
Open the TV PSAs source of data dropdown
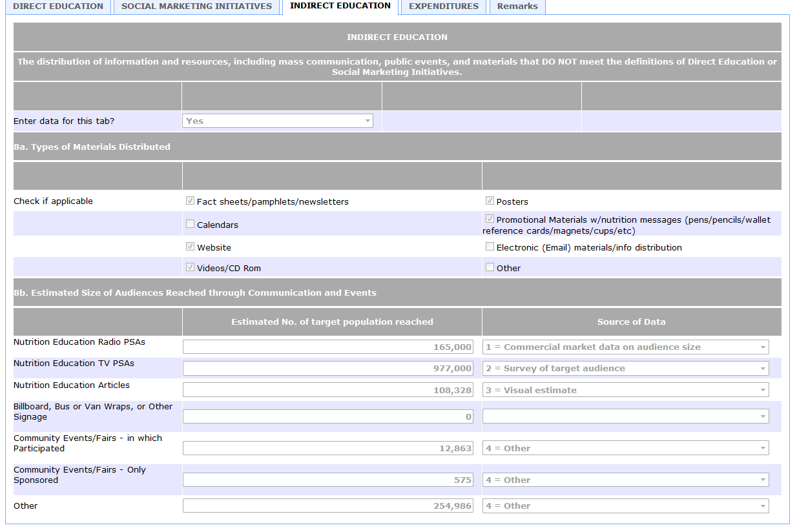point(625,368)
